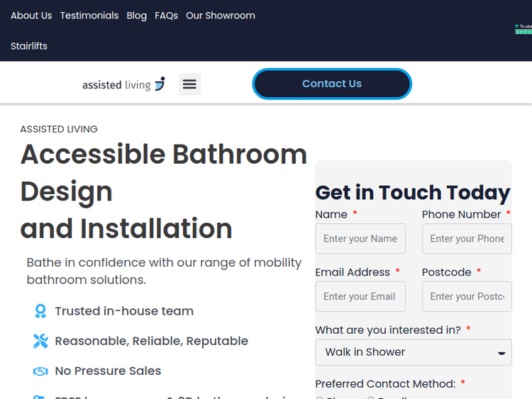The width and height of the screenshot is (532, 399).
Task: Click the 'Get in Touch Today' form title
Action: 413,193
